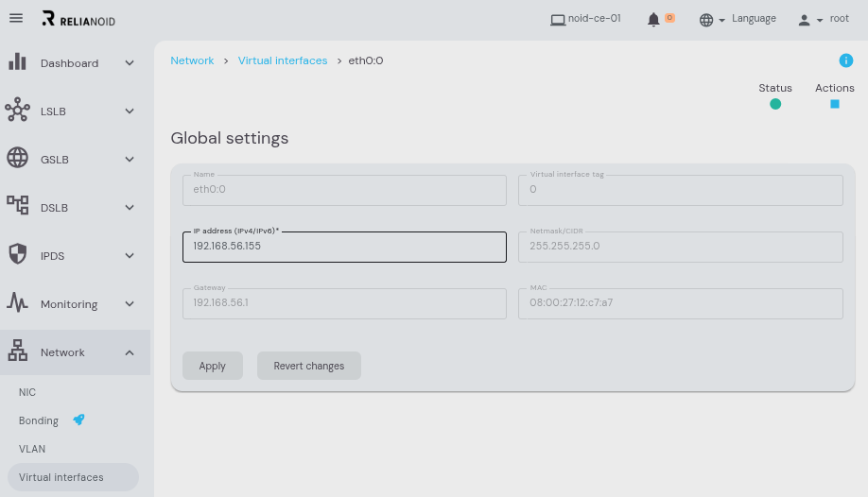Click the noid-ce-01 host computer icon
Image resolution: width=868 pixels, height=497 pixels.
click(x=558, y=20)
